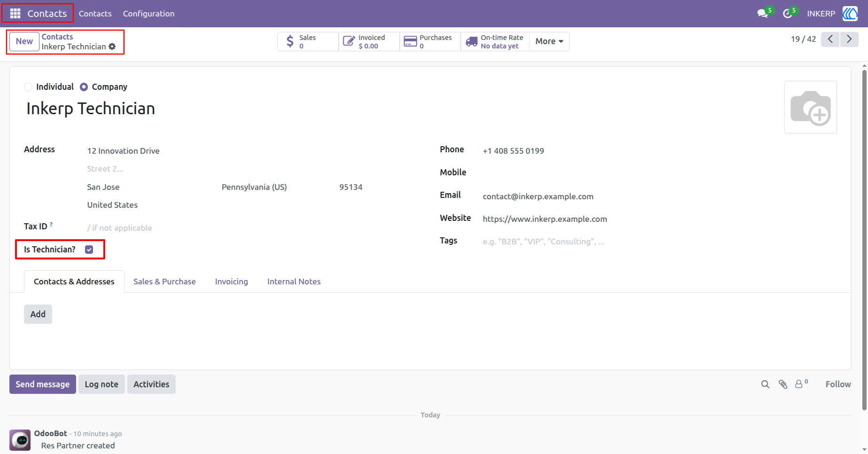Expand the More stat buttons dropdown
This screenshot has width=868, height=454.
(549, 41)
